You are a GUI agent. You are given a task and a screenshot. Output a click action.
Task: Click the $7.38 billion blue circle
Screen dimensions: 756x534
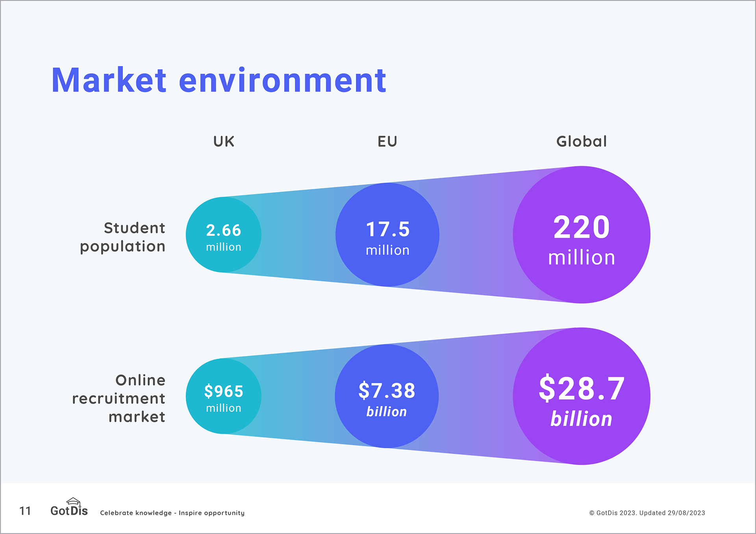387,396
